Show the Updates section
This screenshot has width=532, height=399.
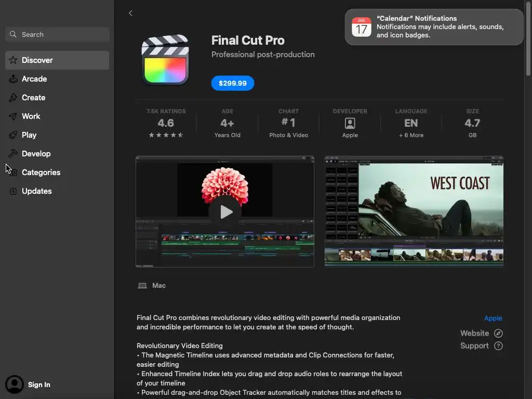pos(57,191)
